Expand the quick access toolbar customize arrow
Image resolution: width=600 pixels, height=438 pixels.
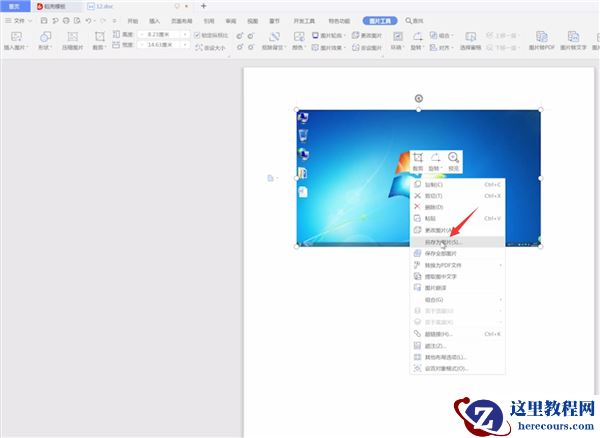[114, 21]
